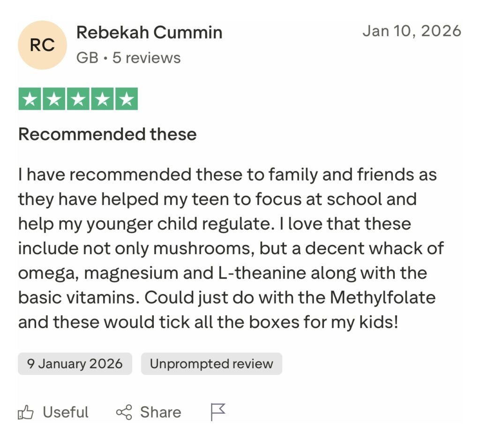Screen dimensions: 480x448
Task: Click the thumbs-up icon beside Useful
Action: [26, 412]
